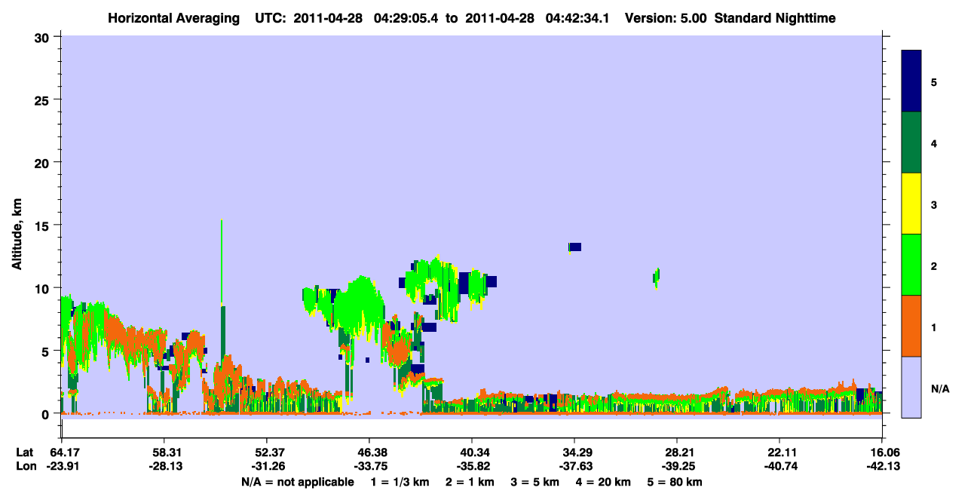Click the longitude value -28.13
The width and height of the screenshot is (980, 503).
[x=164, y=466]
